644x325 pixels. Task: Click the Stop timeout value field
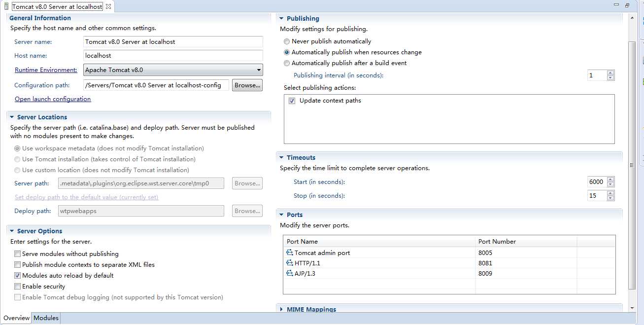[x=597, y=196]
